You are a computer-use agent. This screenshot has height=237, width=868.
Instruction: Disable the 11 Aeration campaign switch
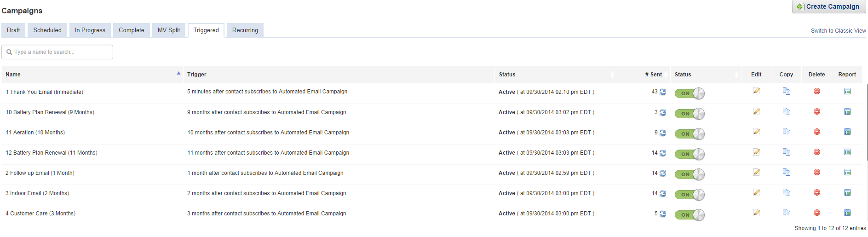(689, 134)
